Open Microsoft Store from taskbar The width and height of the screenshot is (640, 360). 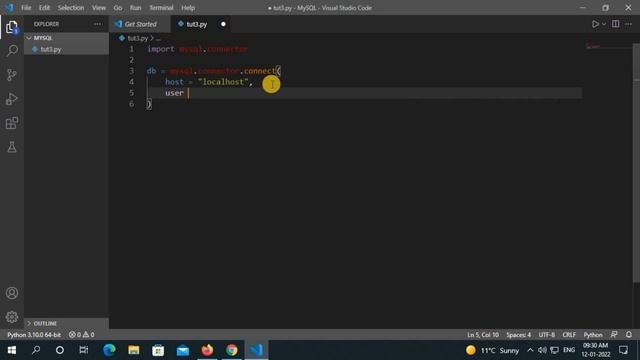pyautogui.click(x=158, y=350)
